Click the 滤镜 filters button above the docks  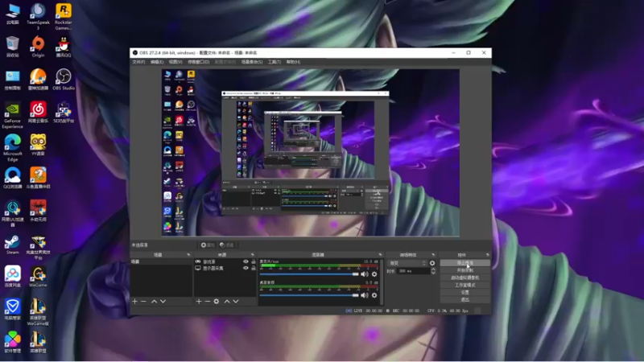[x=227, y=245]
